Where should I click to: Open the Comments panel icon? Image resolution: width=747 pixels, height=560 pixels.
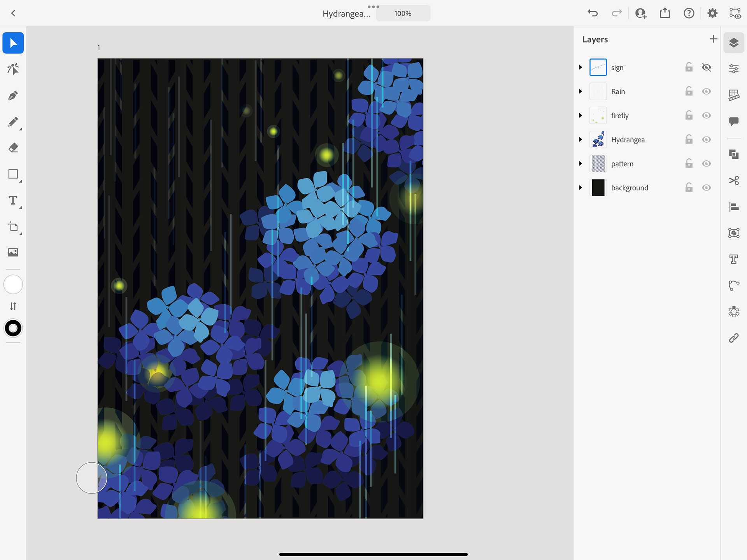[733, 121]
